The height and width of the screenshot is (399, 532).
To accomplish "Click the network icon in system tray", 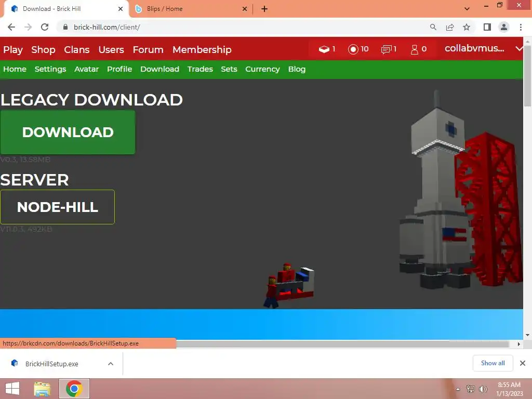I will pos(470,389).
